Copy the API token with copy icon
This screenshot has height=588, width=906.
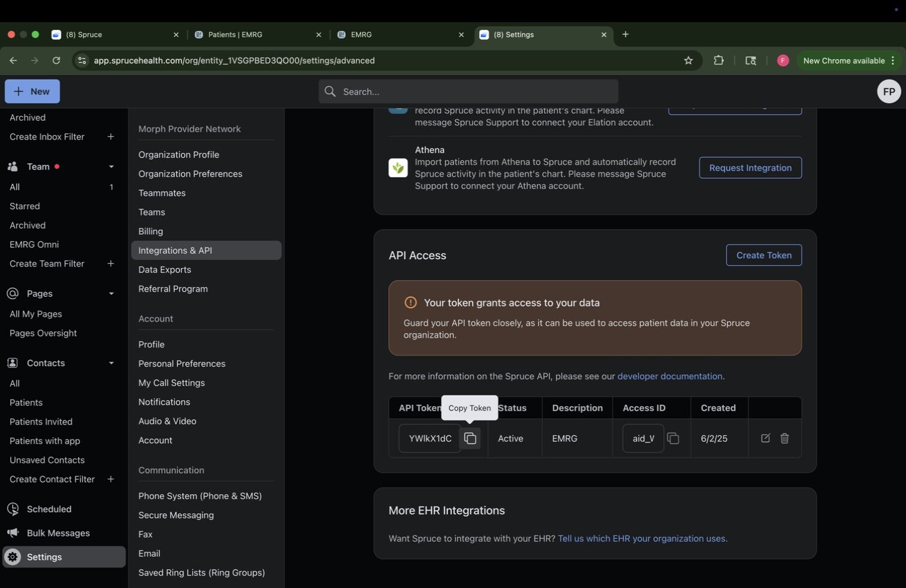[x=470, y=438]
